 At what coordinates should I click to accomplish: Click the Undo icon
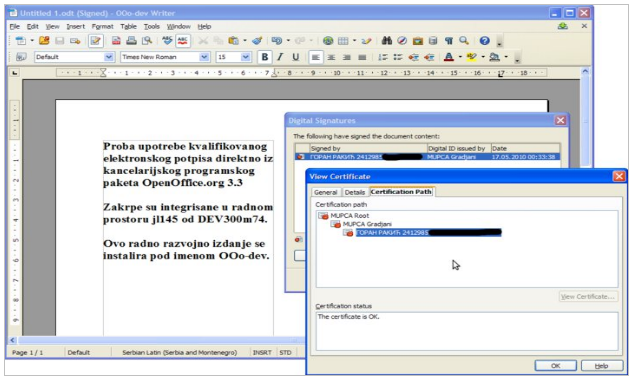tap(277, 41)
